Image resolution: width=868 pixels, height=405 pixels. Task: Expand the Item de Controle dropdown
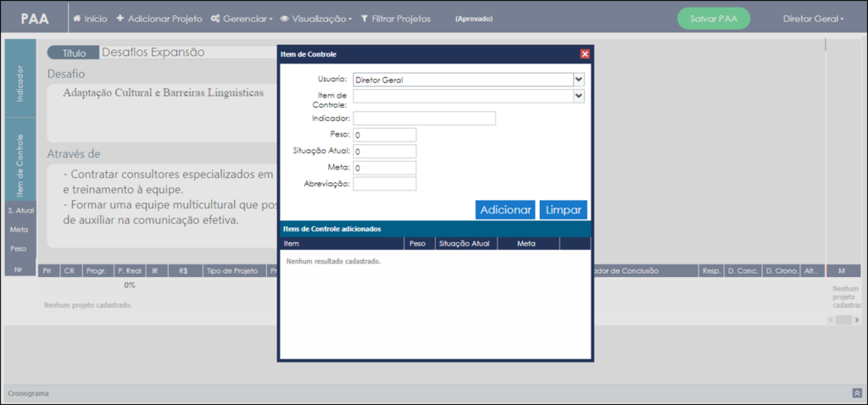[x=579, y=97]
